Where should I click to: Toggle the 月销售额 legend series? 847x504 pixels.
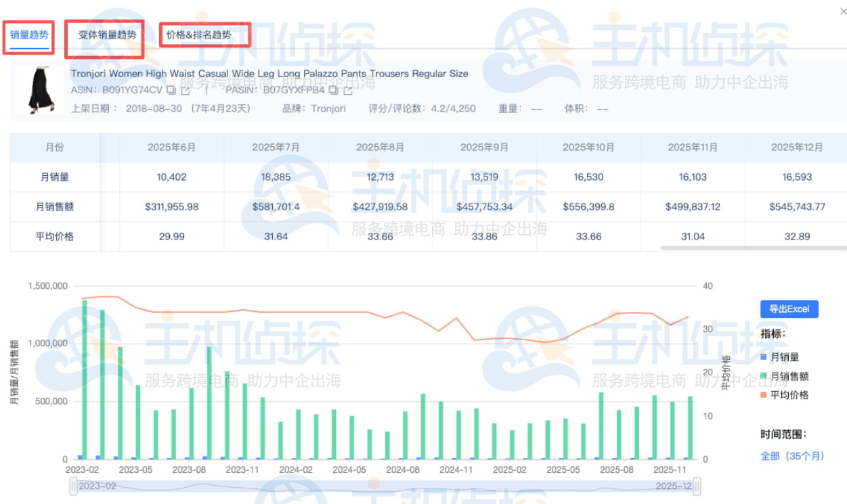coord(784,376)
